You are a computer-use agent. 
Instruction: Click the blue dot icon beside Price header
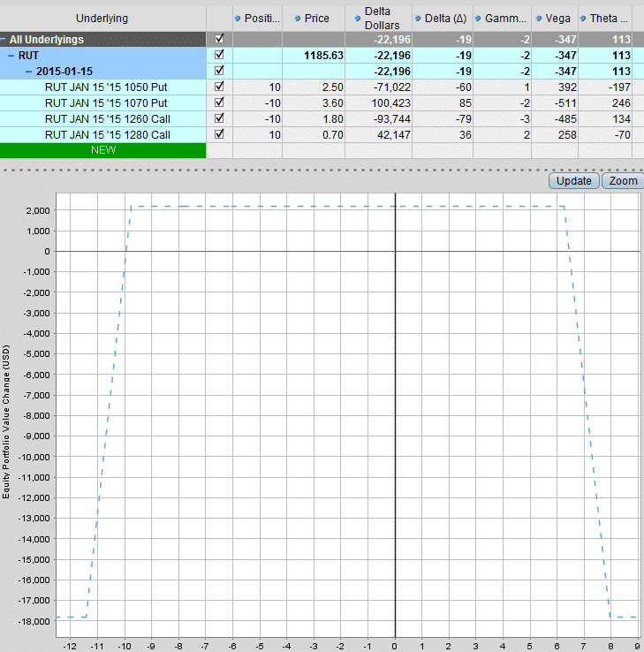tap(297, 19)
